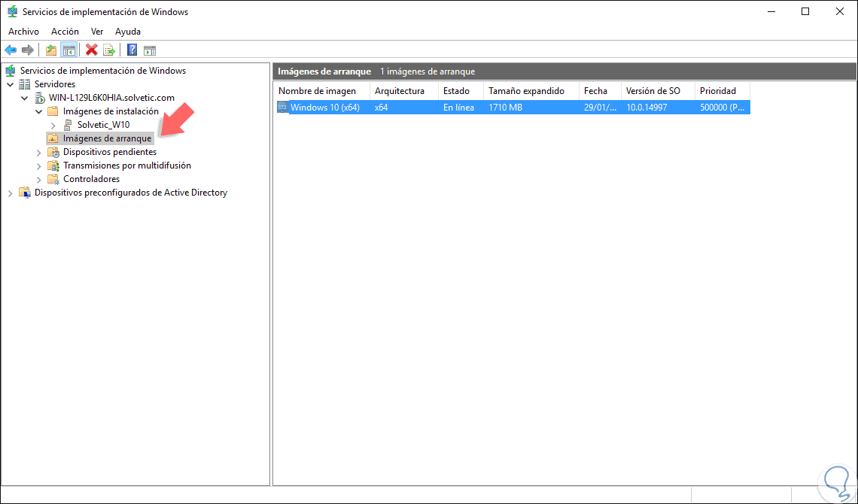Expand the Transmisiones por multidifusión node
This screenshot has height=504, width=858.
click(x=39, y=165)
